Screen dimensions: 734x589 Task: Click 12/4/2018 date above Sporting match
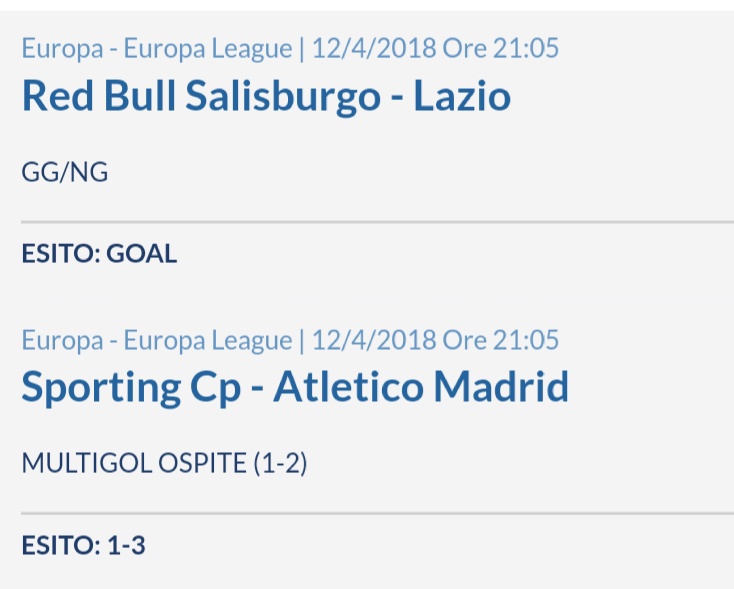(374, 340)
